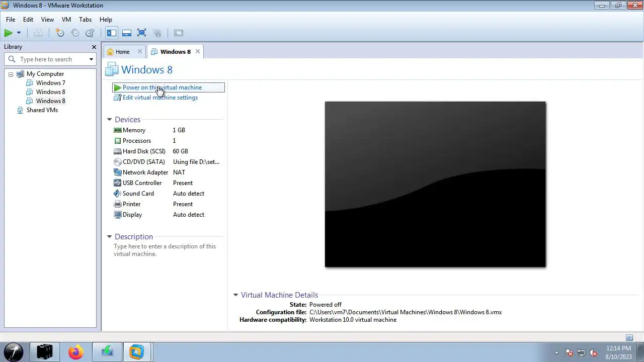This screenshot has width=644, height=362.
Task: Click the description text field
Action: [165, 250]
